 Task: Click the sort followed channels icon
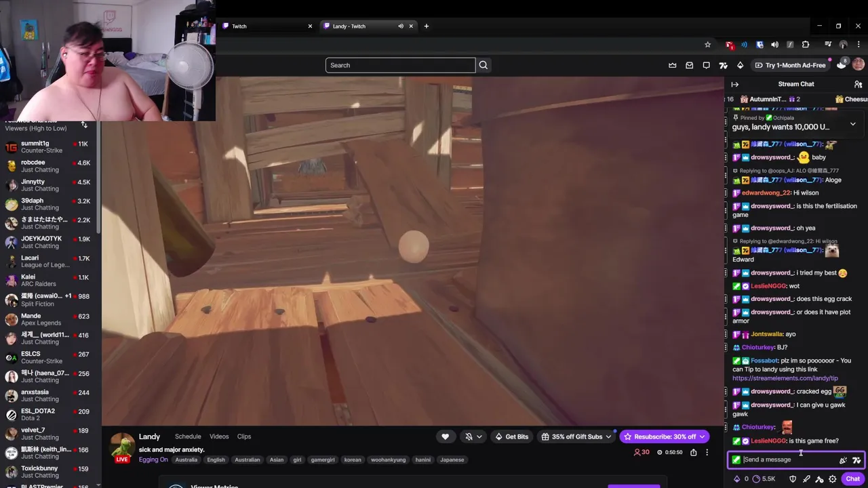[84, 125]
